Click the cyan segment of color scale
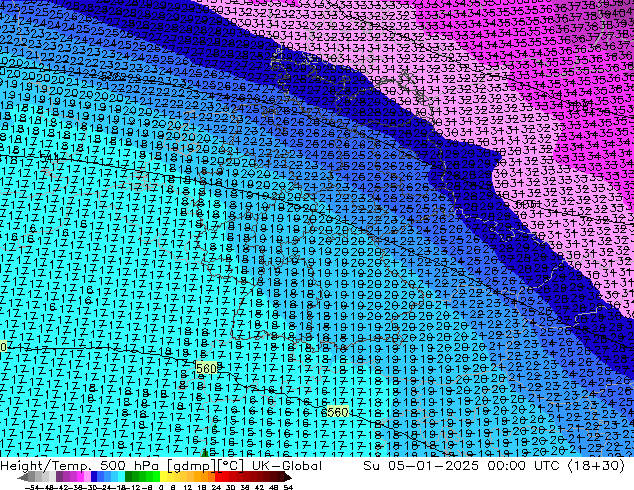The width and height of the screenshot is (634, 490). 122,477
